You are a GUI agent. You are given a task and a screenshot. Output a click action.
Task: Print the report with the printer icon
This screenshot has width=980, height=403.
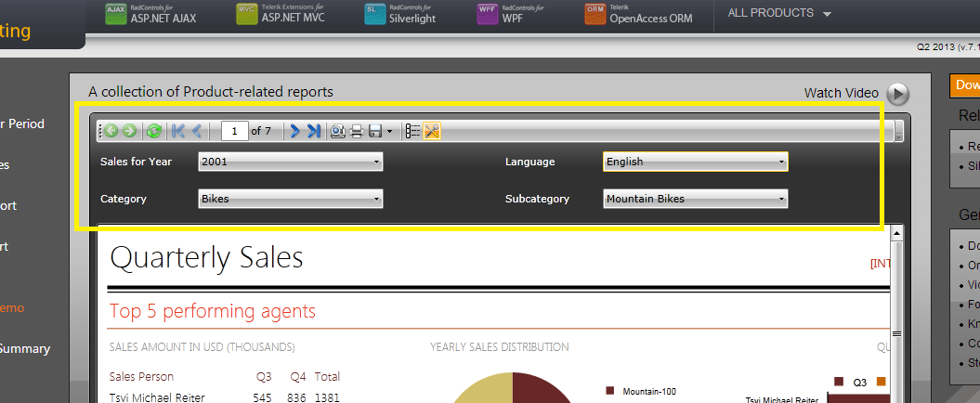point(357,131)
